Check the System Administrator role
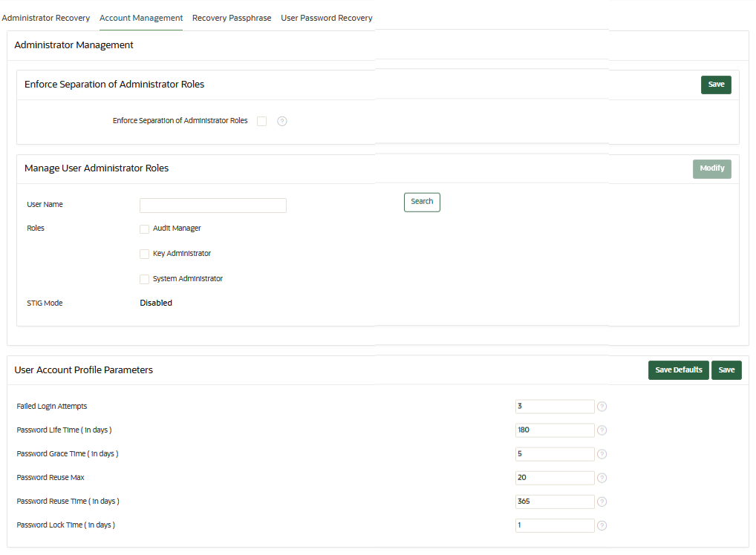The width and height of the screenshot is (756, 555). pos(144,279)
